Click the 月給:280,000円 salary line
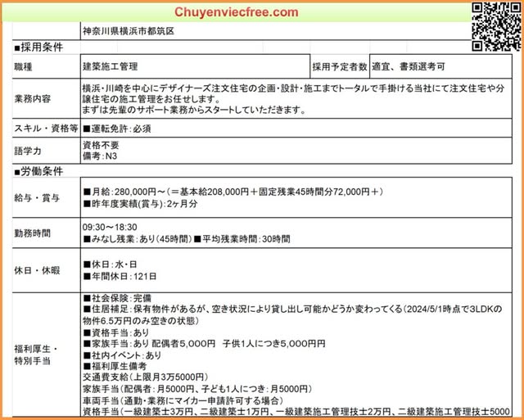The height and width of the screenshot is (420, 524). pyautogui.click(x=233, y=192)
